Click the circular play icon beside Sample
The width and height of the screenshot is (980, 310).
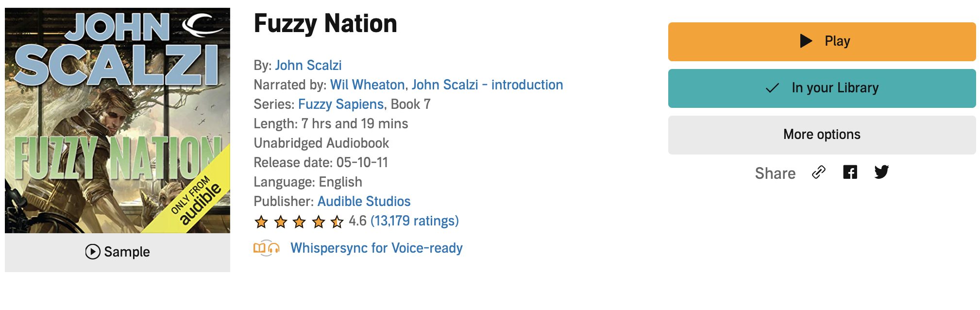tap(93, 252)
